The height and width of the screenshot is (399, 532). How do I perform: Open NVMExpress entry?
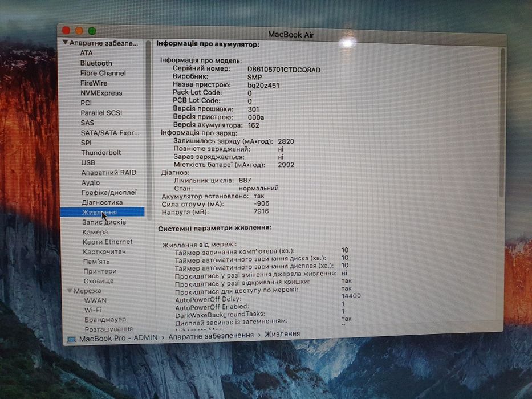click(x=101, y=93)
